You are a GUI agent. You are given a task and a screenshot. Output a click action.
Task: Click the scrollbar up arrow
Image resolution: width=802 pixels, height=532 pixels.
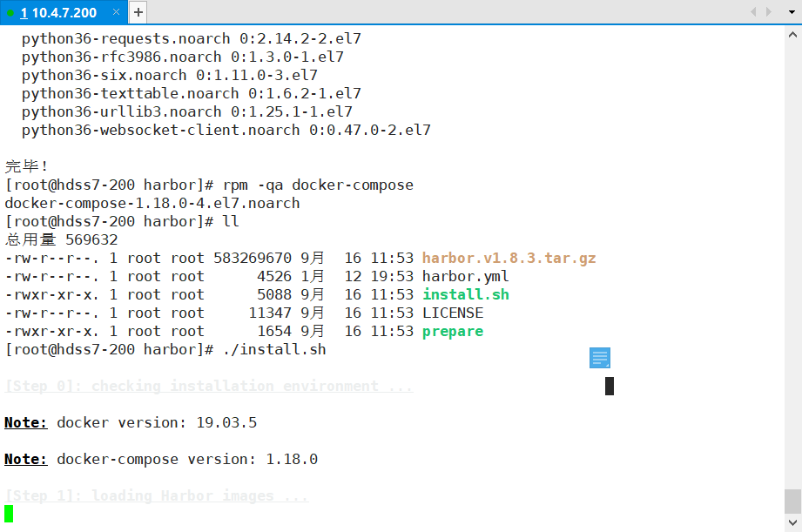pyautogui.click(x=792, y=33)
